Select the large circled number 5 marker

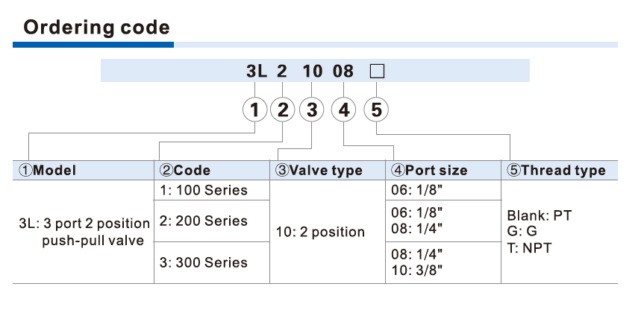tap(376, 110)
